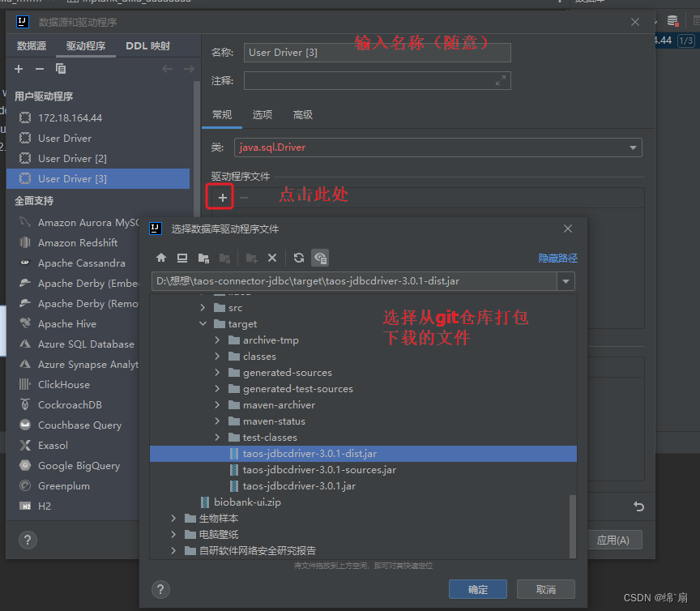Add a new user driver with plus icon
The image size is (700, 611).
click(x=18, y=69)
